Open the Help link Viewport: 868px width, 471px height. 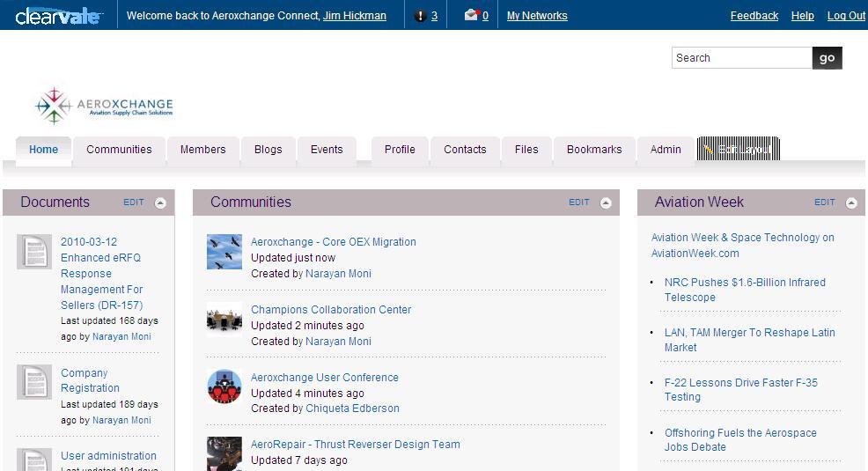pyautogui.click(x=802, y=16)
